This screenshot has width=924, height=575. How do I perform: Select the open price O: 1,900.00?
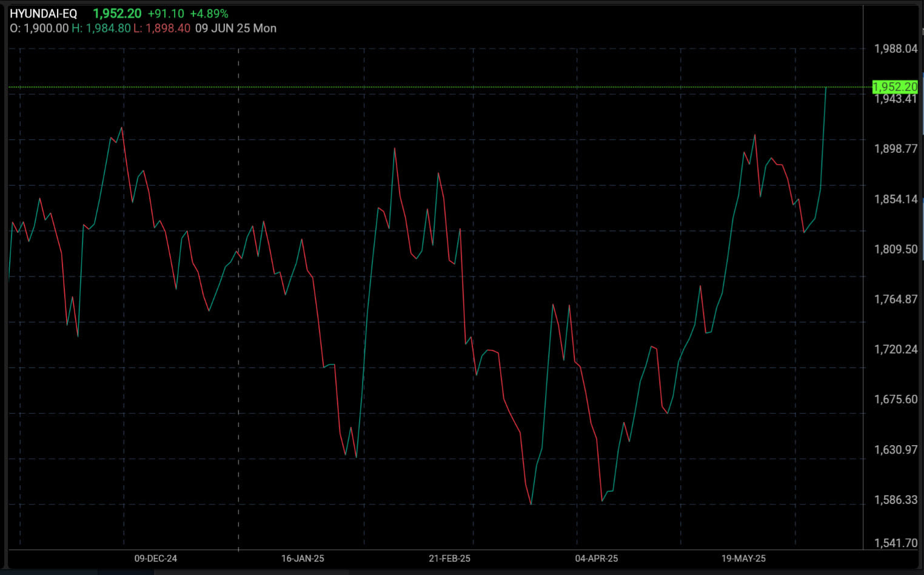coord(39,29)
